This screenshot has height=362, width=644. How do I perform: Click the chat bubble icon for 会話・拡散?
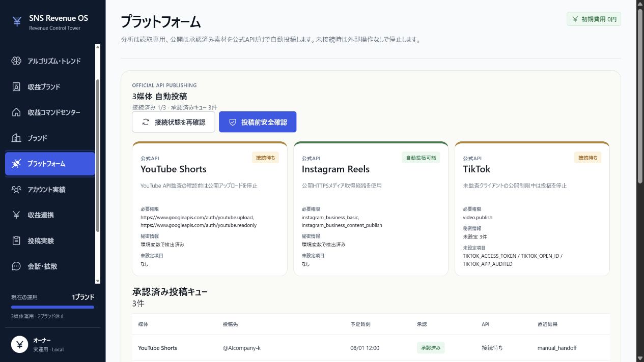16,266
